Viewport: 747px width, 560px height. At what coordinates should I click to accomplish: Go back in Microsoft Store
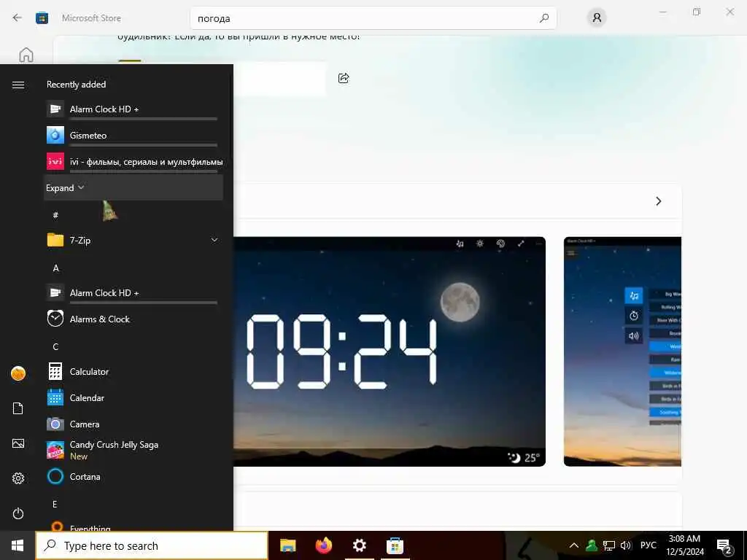coord(18,18)
